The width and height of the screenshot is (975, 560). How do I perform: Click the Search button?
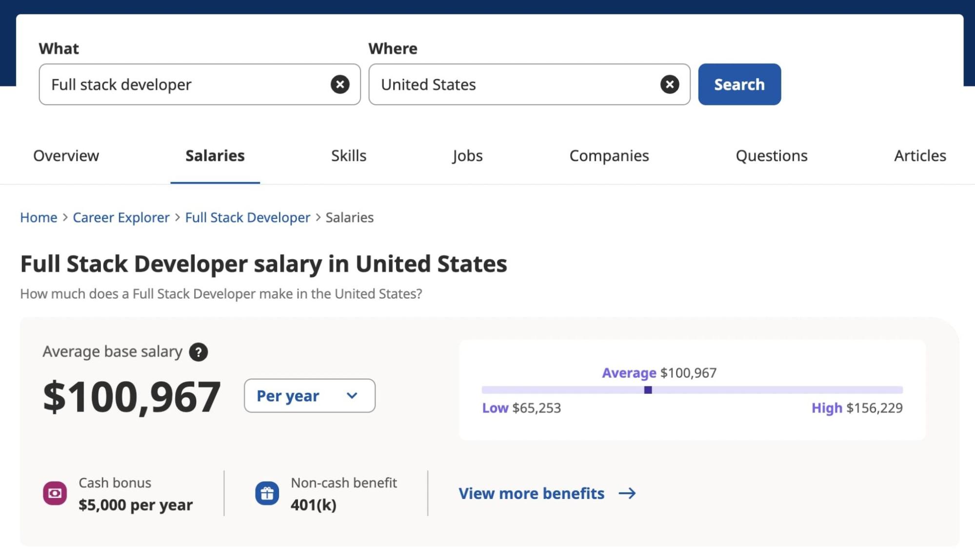739,84
